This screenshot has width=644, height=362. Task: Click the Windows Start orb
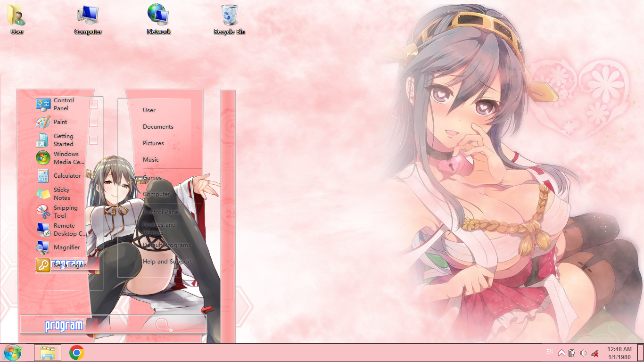point(13,353)
